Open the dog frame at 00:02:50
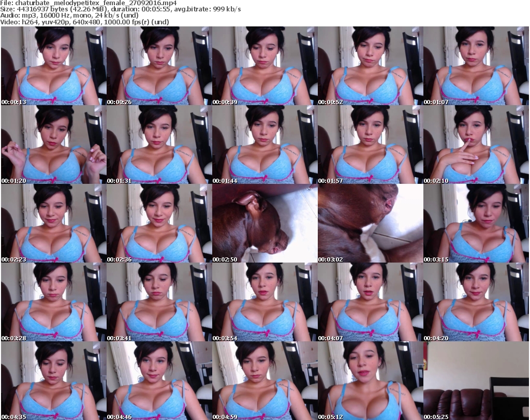 (264, 223)
